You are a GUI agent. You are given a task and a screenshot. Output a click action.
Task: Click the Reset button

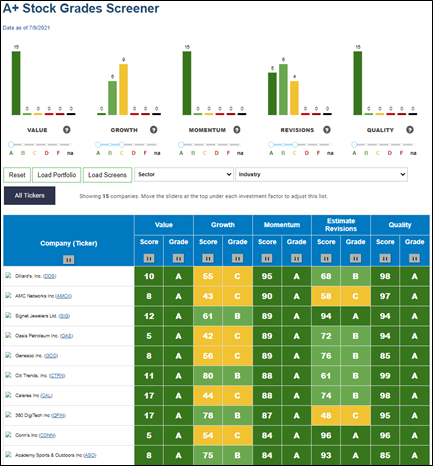[x=17, y=175]
